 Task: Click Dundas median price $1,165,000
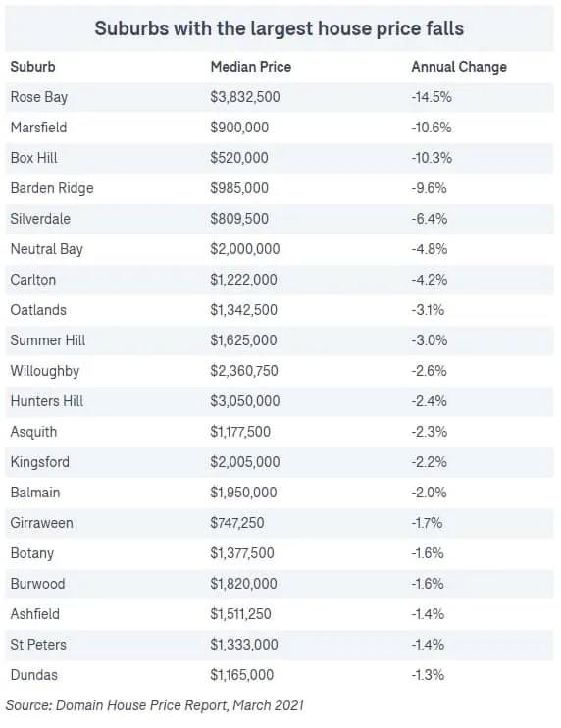click(241, 675)
